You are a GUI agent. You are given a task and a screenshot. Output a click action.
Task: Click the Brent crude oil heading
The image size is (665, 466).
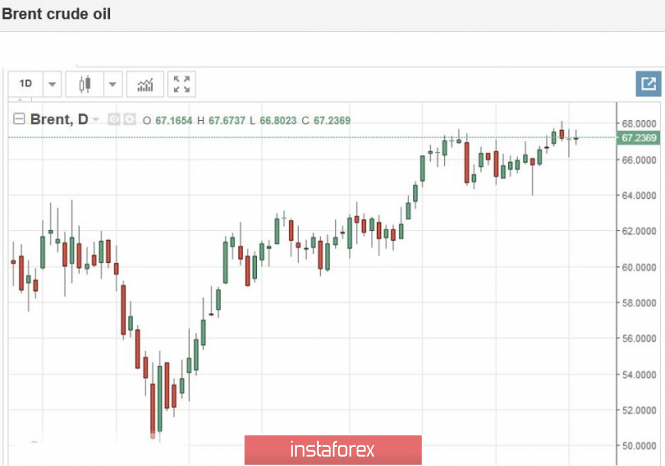point(56,14)
